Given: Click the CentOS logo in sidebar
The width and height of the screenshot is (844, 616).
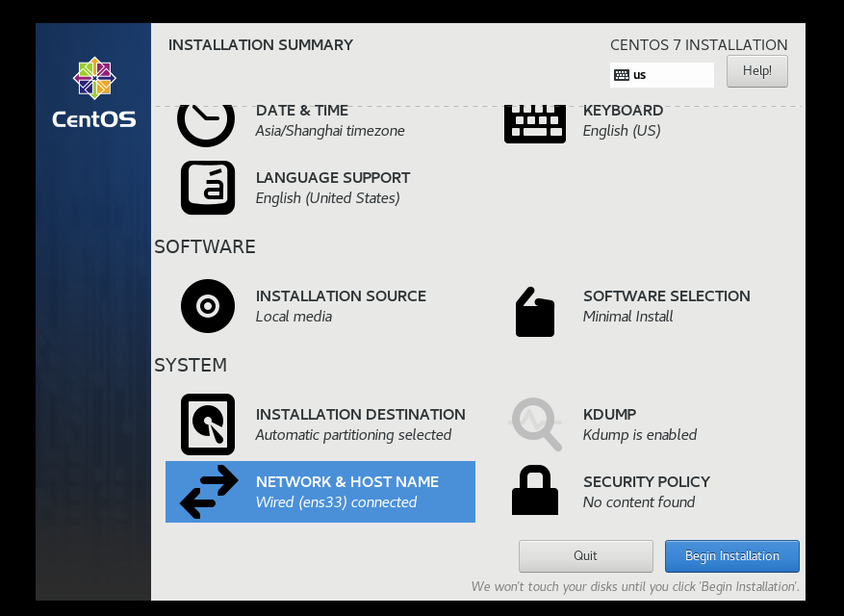Looking at the screenshot, I should 94,92.
